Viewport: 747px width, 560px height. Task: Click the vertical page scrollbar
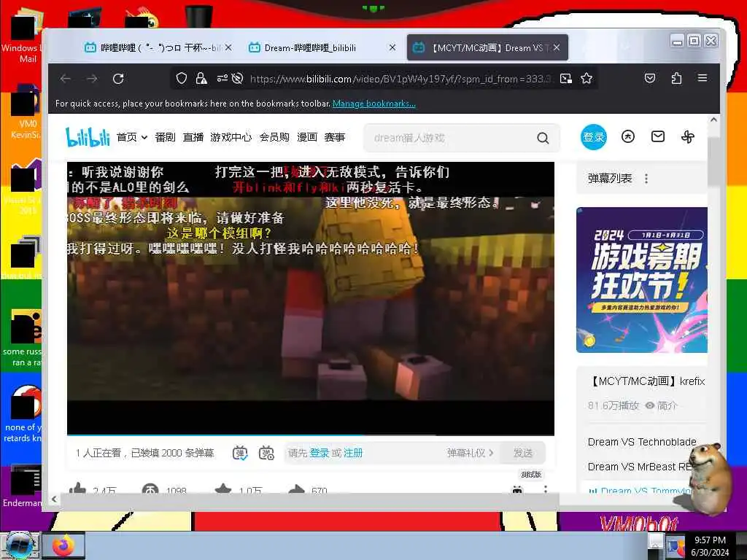pos(713,162)
